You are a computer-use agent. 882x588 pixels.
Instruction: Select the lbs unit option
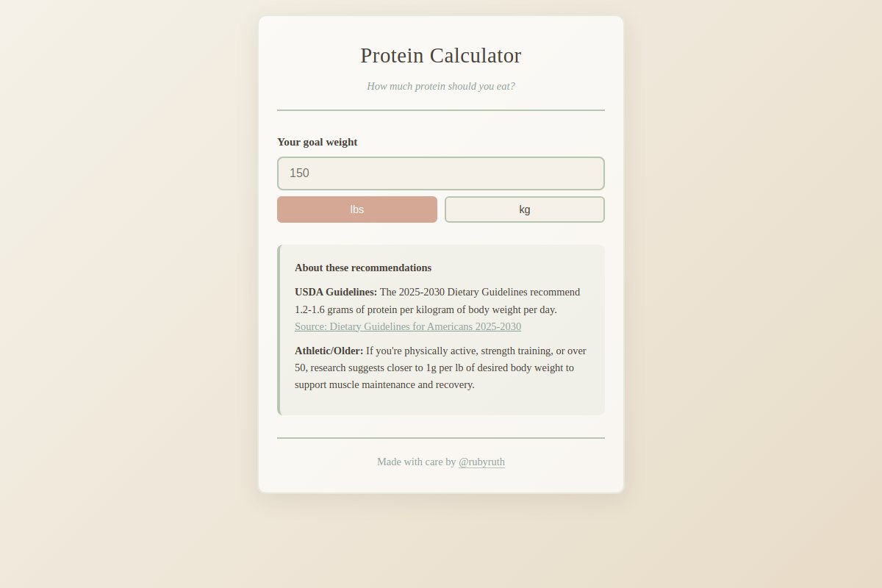[x=356, y=209]
